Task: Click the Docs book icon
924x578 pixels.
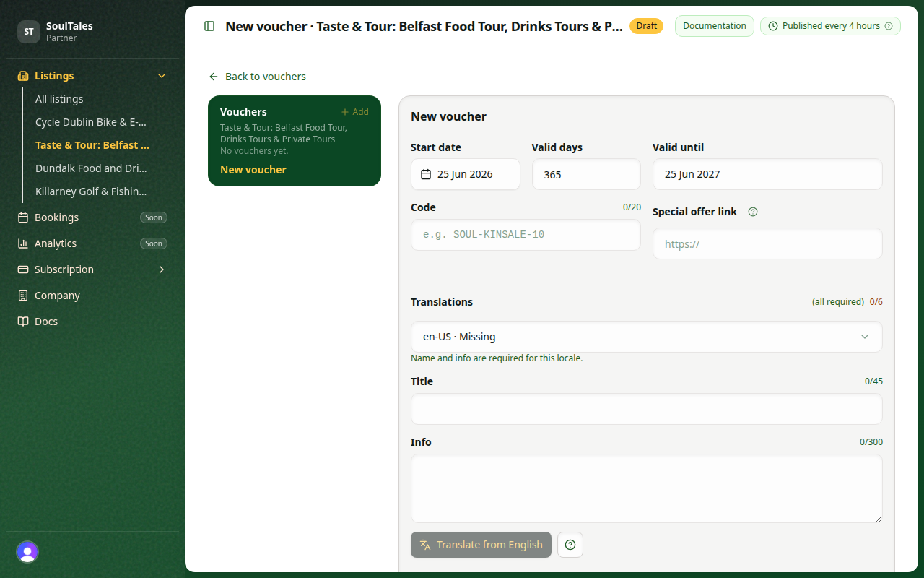Action: [23, 322]
